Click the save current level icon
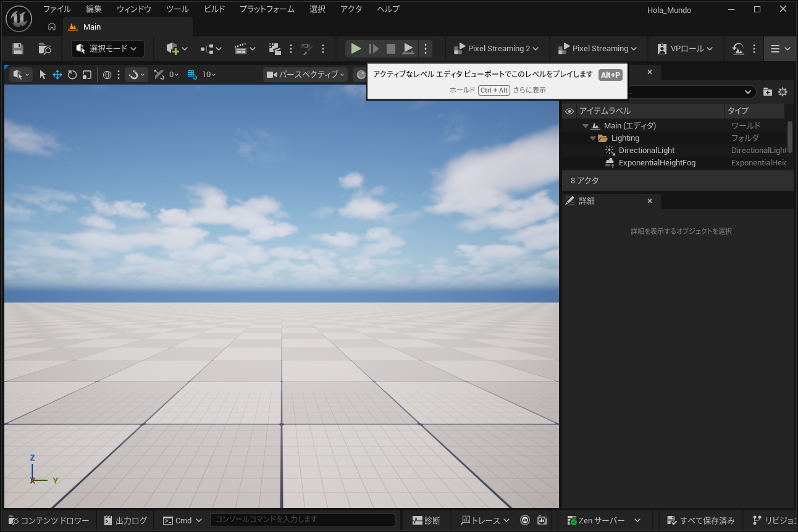Image resolution: width=798 pixels, height=532 pixels. [18, 49]
